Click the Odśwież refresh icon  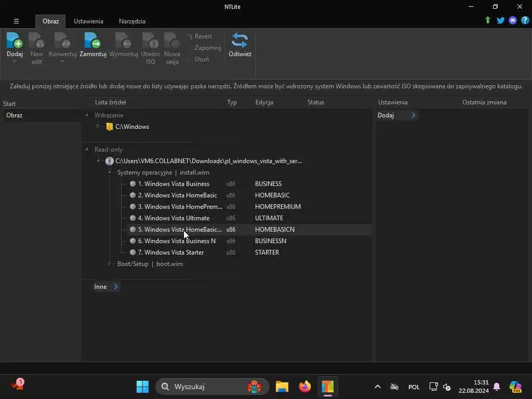[240, 40]
